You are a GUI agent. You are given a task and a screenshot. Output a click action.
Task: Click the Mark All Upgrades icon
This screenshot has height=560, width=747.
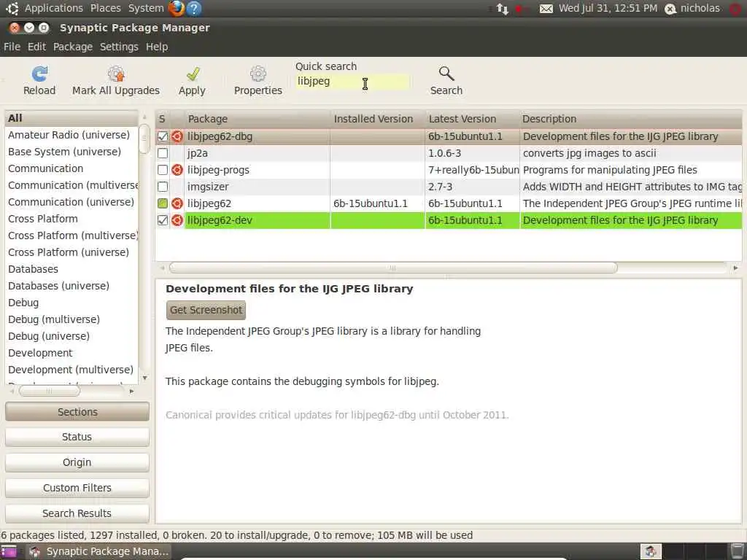tap(116, 74)
